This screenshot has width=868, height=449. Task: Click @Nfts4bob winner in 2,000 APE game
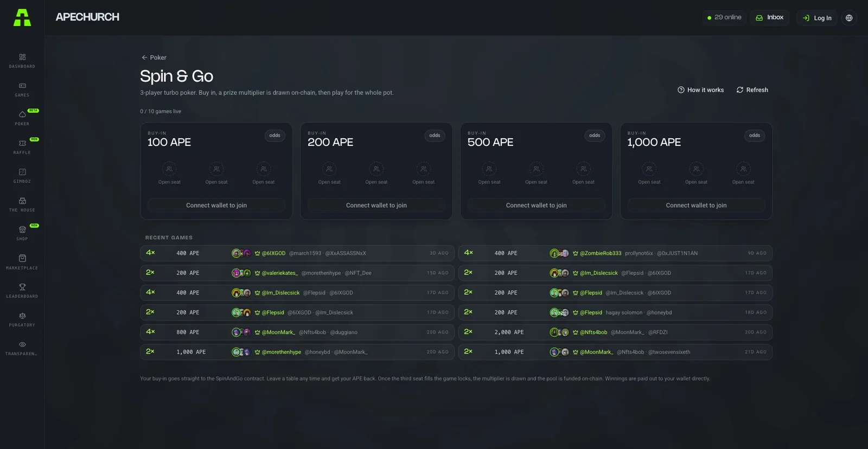point(593,332)
